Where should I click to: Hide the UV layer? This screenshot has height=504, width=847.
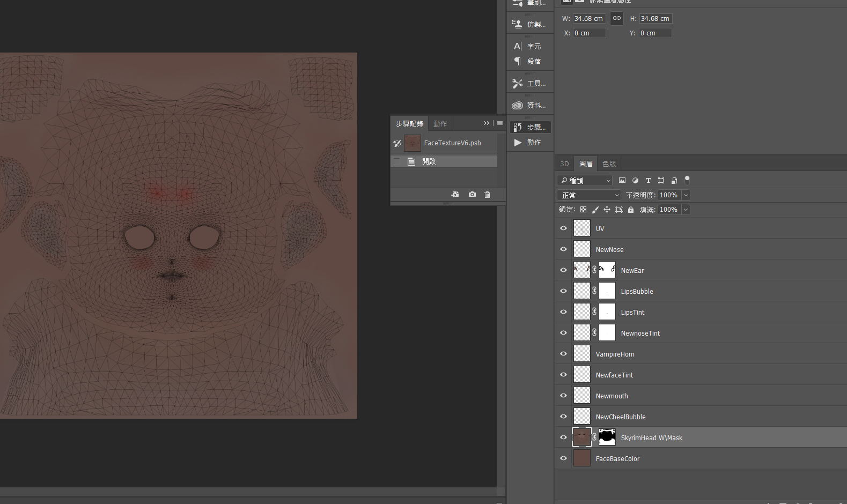(563, 228)
